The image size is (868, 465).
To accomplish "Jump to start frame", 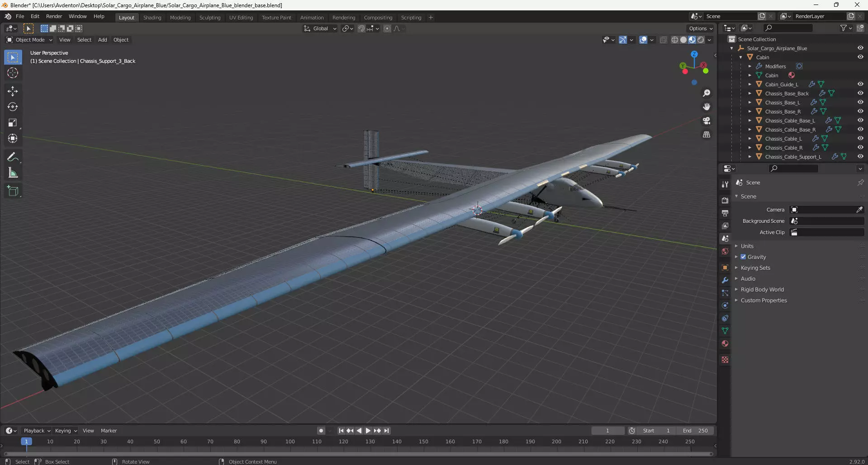I will [x=341, y=431].
